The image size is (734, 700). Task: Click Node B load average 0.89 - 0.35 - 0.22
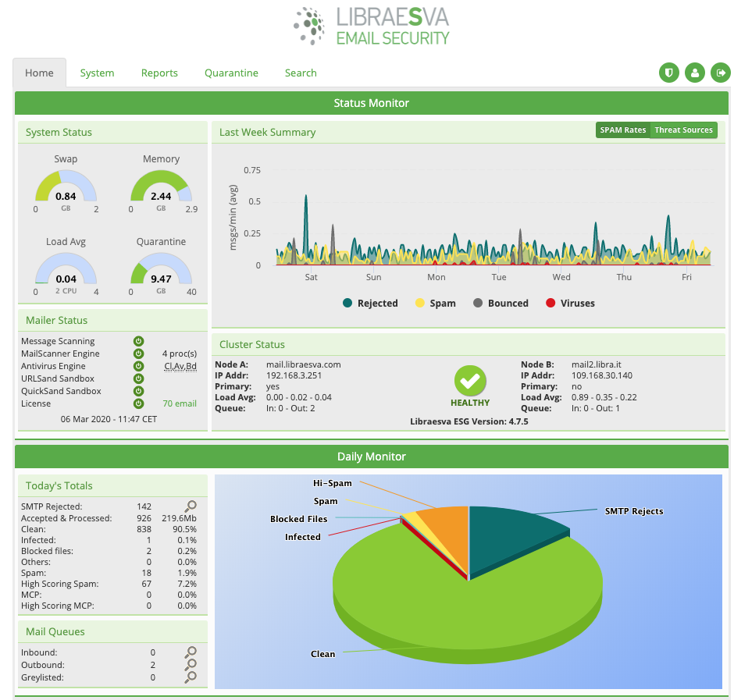[604, 397]
